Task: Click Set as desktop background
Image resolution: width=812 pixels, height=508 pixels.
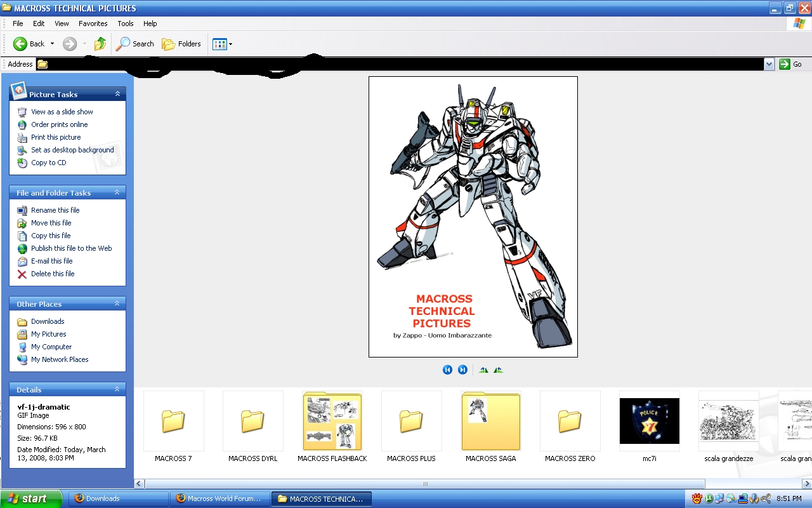Action: point(72,150)
